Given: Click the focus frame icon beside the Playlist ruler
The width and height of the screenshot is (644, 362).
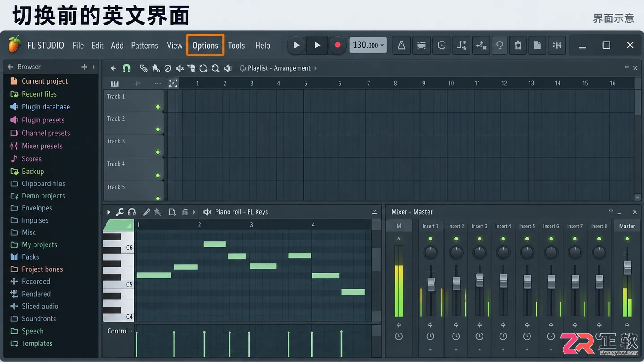Looking at the screenshot, I should 173,83.
